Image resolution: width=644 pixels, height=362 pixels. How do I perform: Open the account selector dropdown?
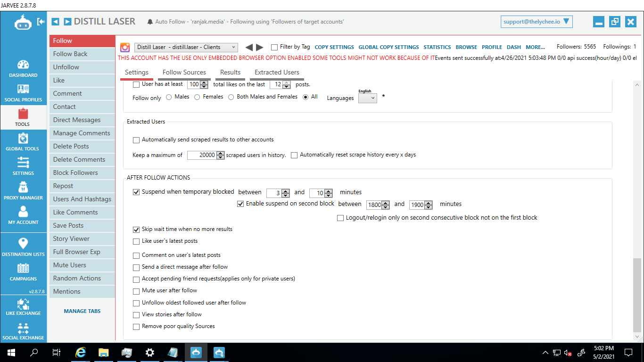point(186,47)
